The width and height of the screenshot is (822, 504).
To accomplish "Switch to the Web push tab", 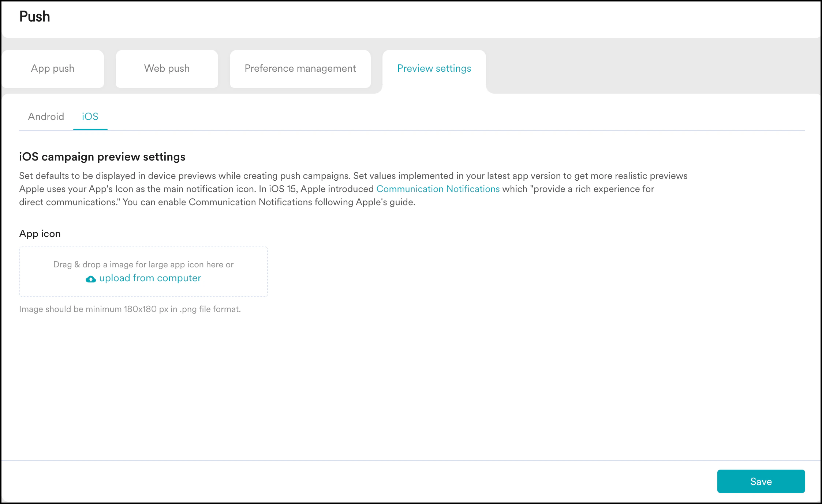I will [167, 69].
